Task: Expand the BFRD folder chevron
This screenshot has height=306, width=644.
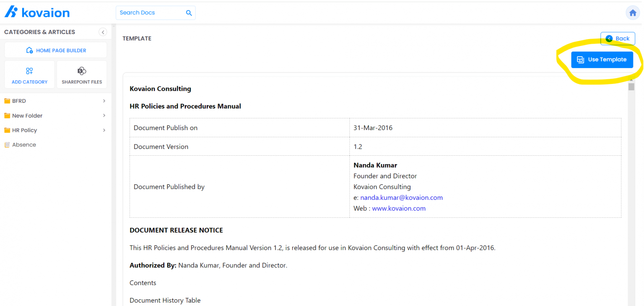Action: pyautogui.click(x=104, y=101)
